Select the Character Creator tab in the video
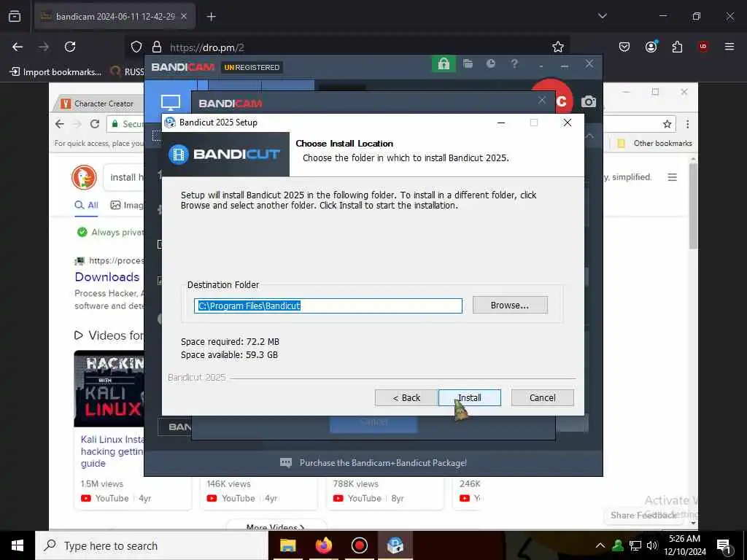 click(x=98, y=104)
